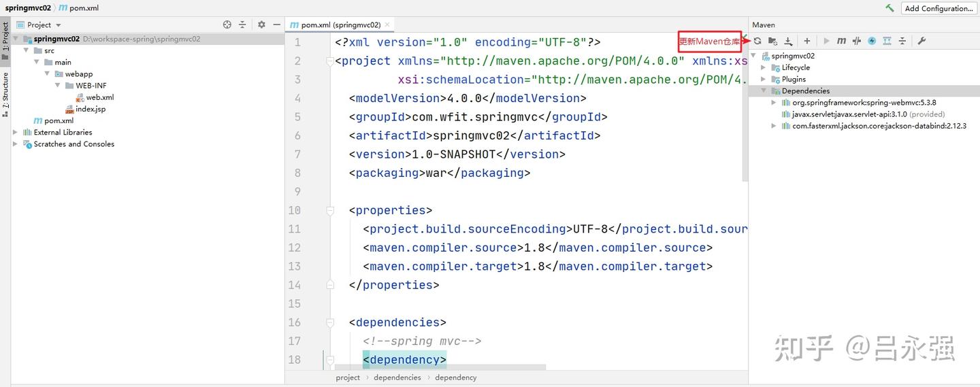The height and width of the screenshot is (387, 980).
Task: Expand spring-webmvc:5.3.8 dependency
Action: pyautogui.click(x=774, y=102)
